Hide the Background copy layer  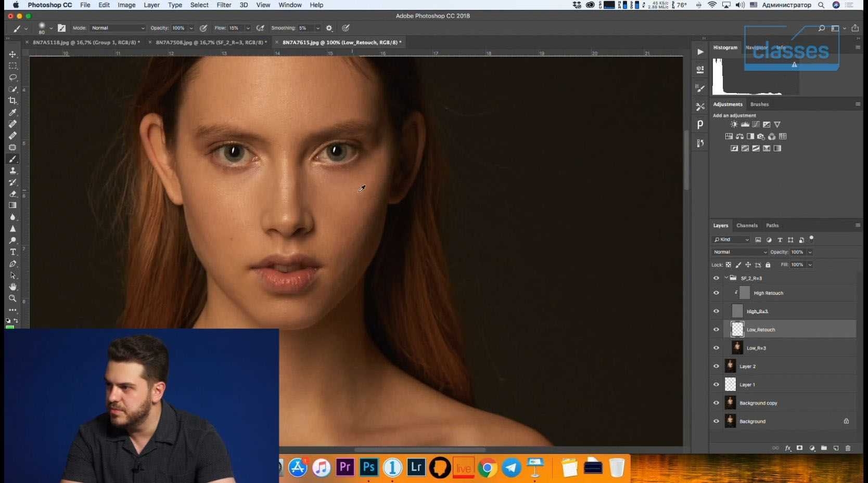click(x=716, y=403)
